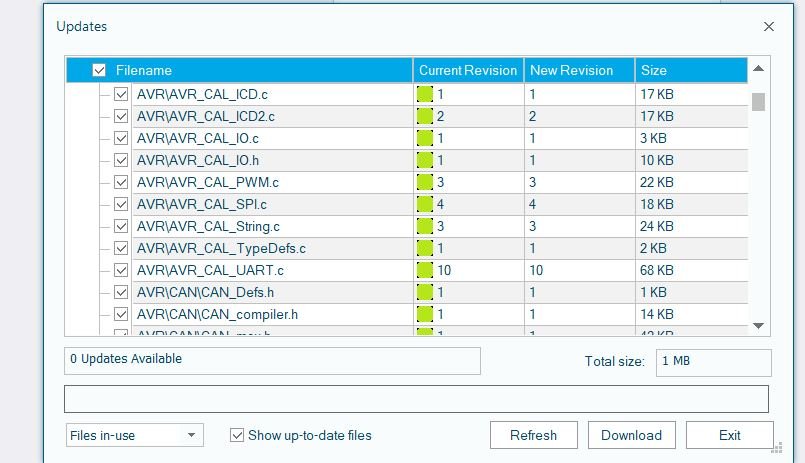
Task: Deselect the AVR\AVR_CAL_SPI.c checkbox
Action: [121, 204]
